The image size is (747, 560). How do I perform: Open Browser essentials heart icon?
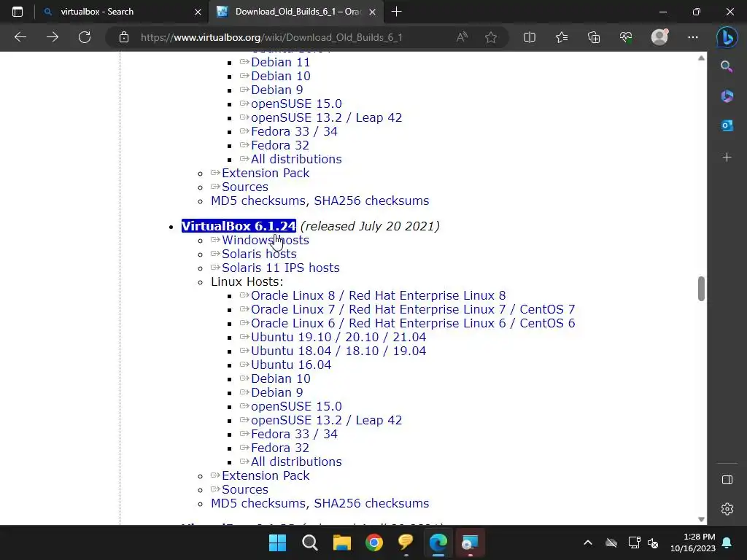point(626,37)
